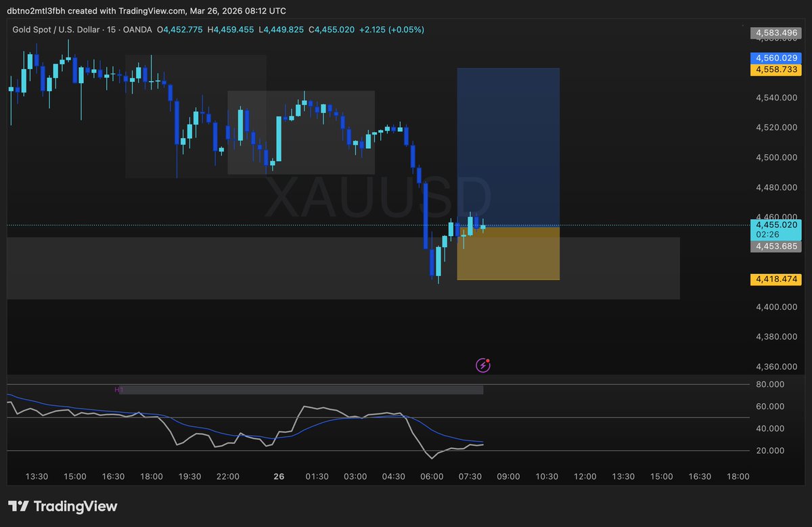The image size is (812, 527).
Task: Click the 12:00 time axis label
Action: click(x=585, y=476)
